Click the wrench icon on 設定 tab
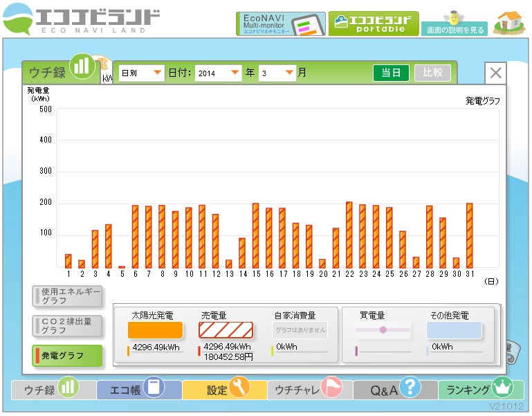 click(x=239, y=386)
